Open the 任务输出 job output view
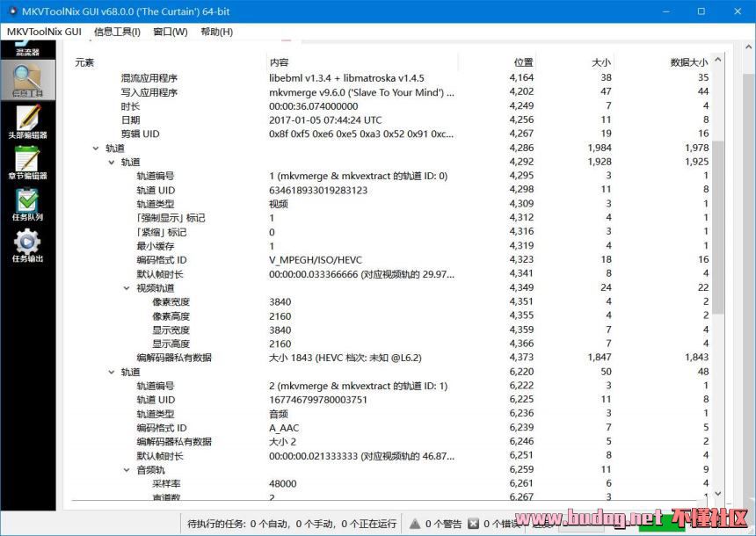This screenshot has width=756, height=536. tap(27, 245)
